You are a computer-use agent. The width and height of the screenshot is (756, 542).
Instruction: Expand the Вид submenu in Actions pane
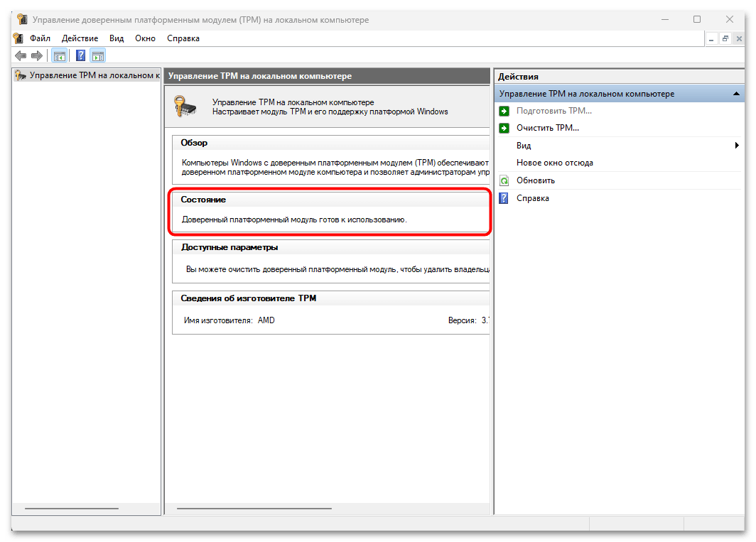point(737,146)
